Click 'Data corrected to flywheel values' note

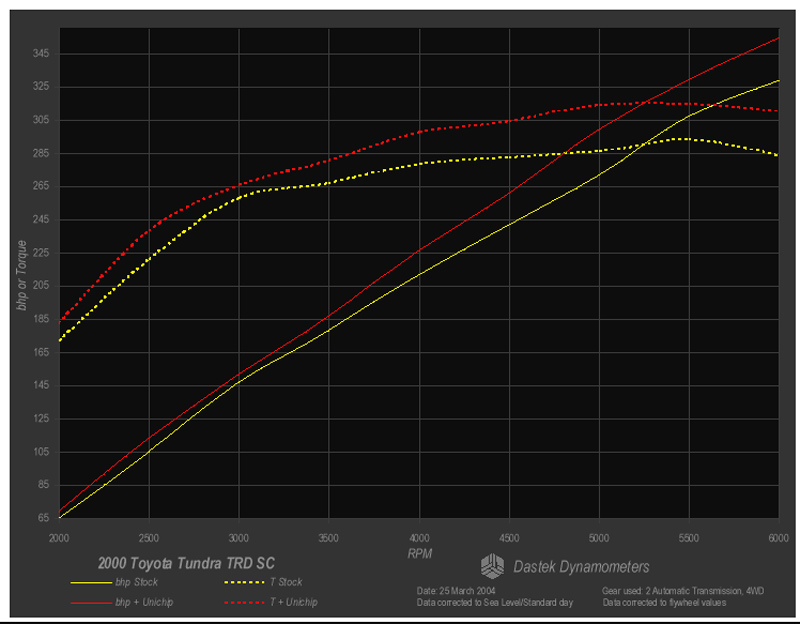click(x=664, y=603)
